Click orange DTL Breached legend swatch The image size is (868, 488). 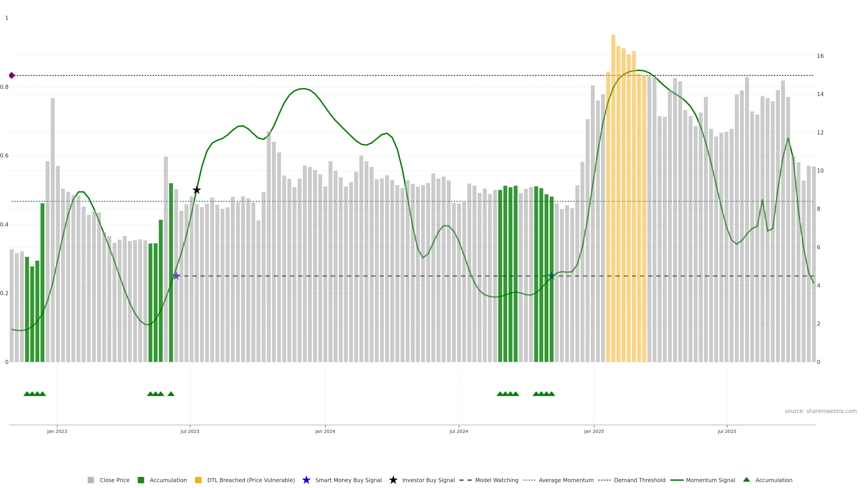[198, 480]
